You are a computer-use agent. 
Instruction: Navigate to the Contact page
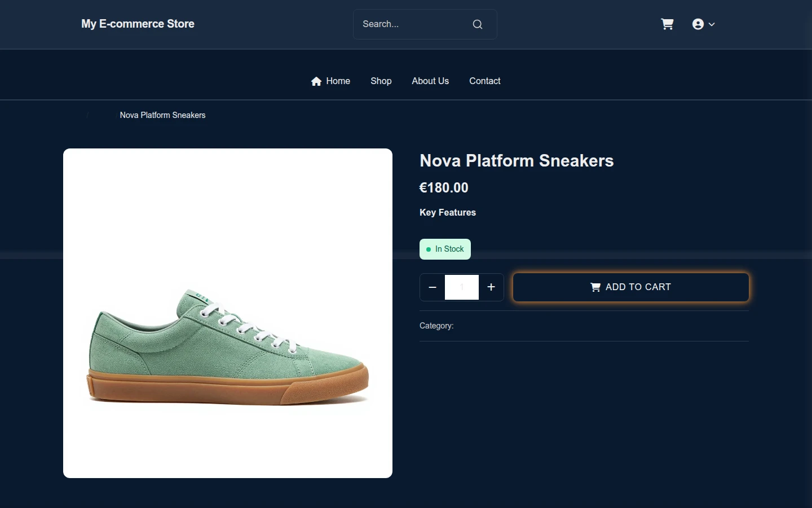(485, 81)
